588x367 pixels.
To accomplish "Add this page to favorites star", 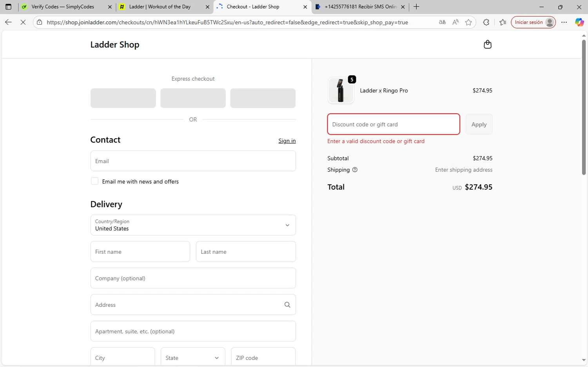I will click(x=468, y=22).
